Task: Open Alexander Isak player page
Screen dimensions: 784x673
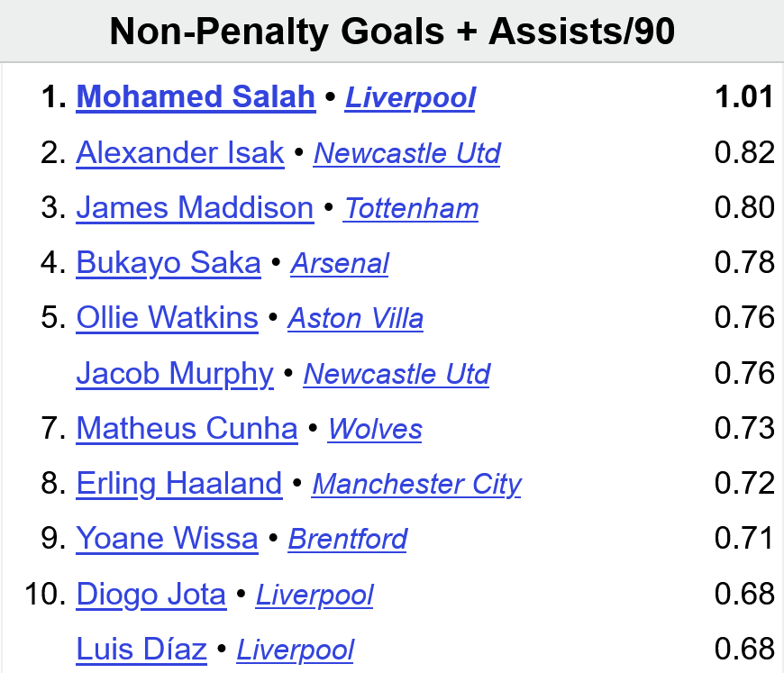Action: (x=180, y=152)
